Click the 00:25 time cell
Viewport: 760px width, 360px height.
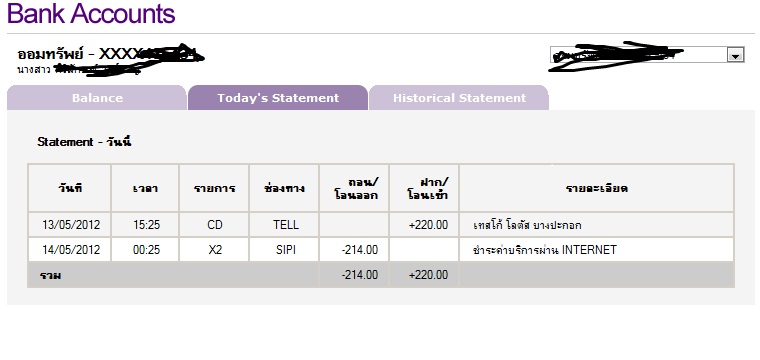(x=146, y=250)
